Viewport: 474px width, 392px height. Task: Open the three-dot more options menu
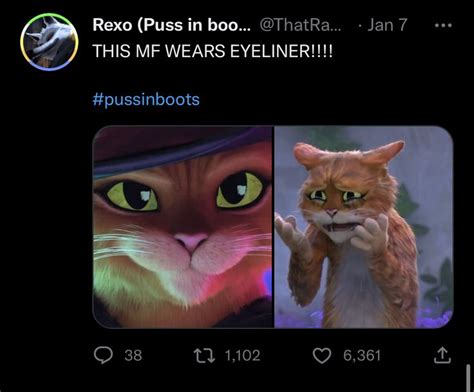click(x=443, y=25)
